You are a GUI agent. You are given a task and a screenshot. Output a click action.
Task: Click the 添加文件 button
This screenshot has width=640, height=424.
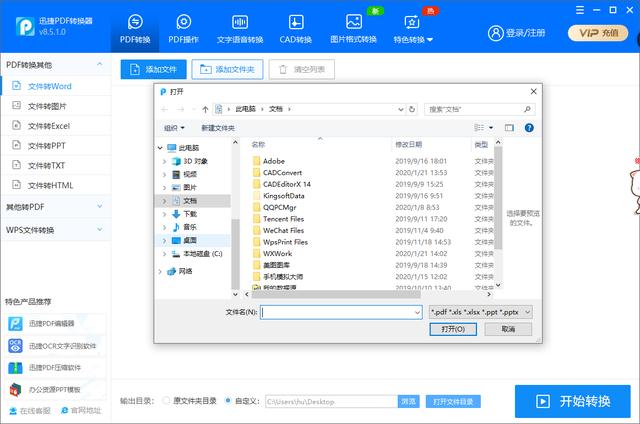coord(153,69)
